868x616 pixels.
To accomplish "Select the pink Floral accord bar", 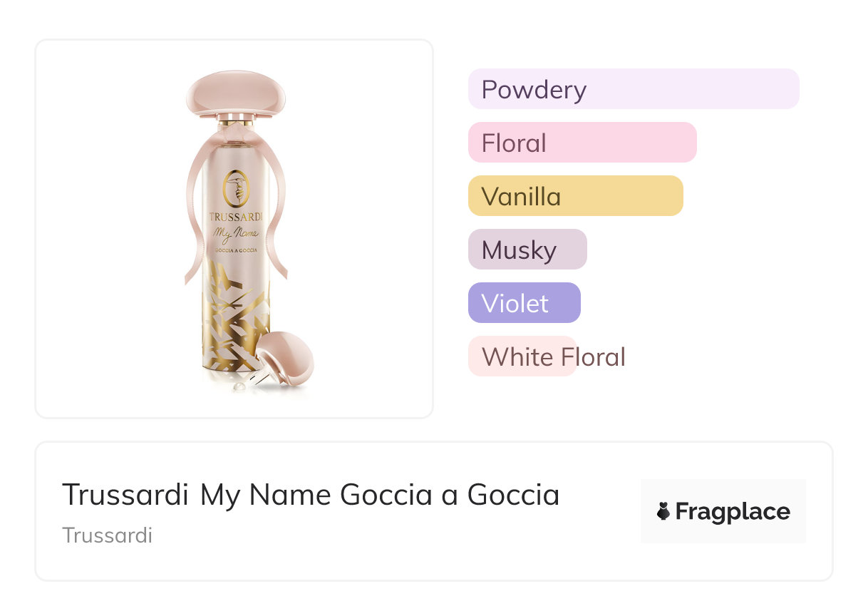I will tap(582, 143).
